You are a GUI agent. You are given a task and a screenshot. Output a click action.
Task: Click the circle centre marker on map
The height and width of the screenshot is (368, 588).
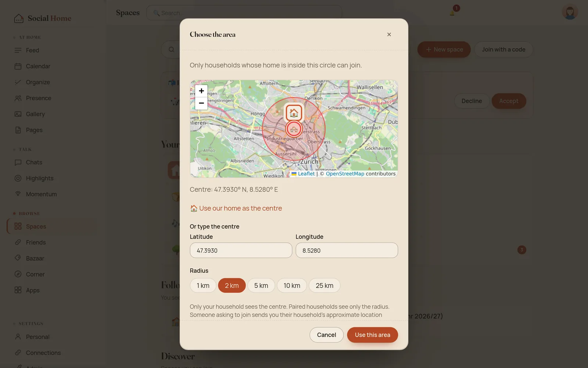pos(294,129)
